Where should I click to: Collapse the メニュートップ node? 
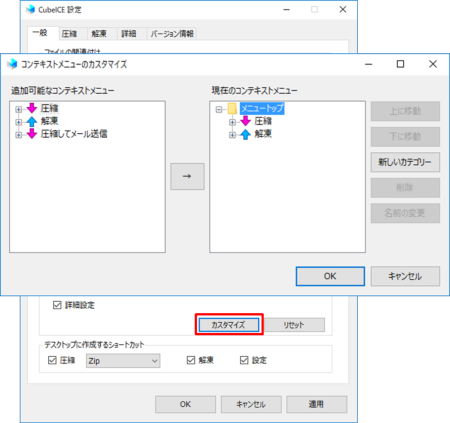point(219,109)
